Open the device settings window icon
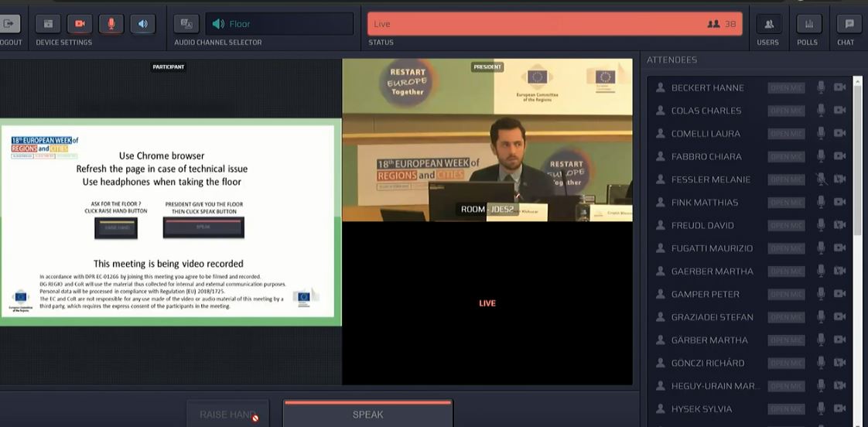This screenshot has width=868, height=427. click(48, 24)
